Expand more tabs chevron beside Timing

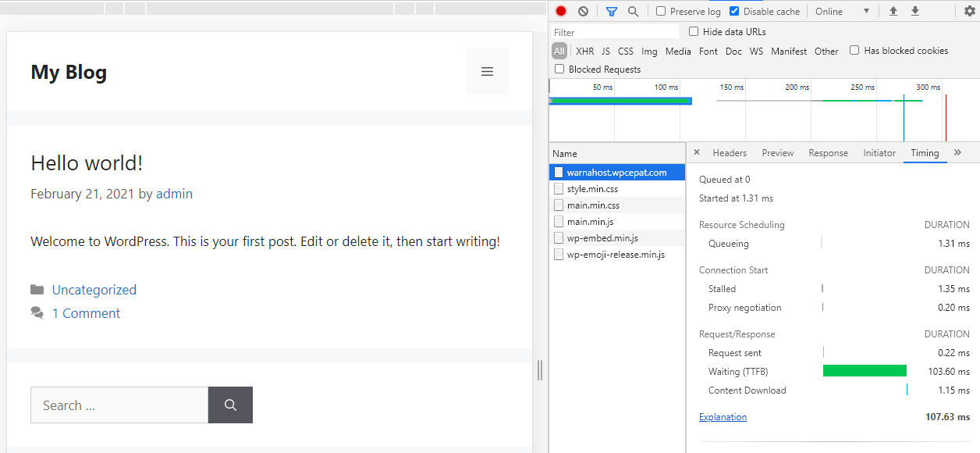point(958,152)
